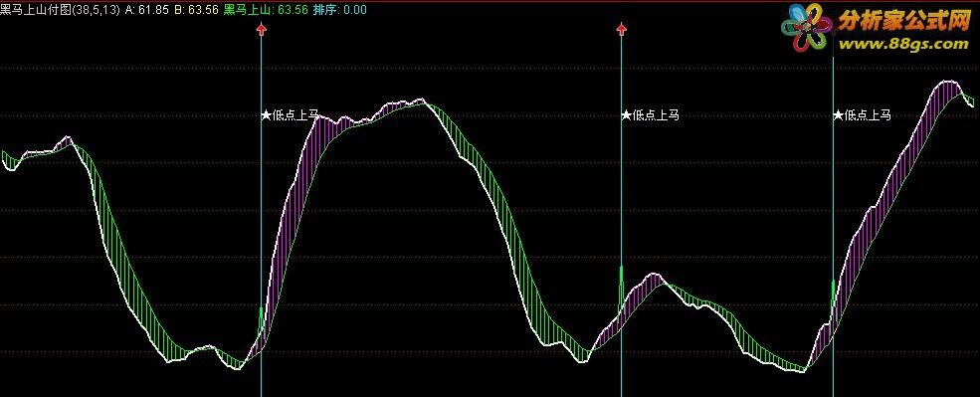This screenshot has width=980, height=397.
Task: Click the second red up-arrow signal marker
Action: (621, 29)
